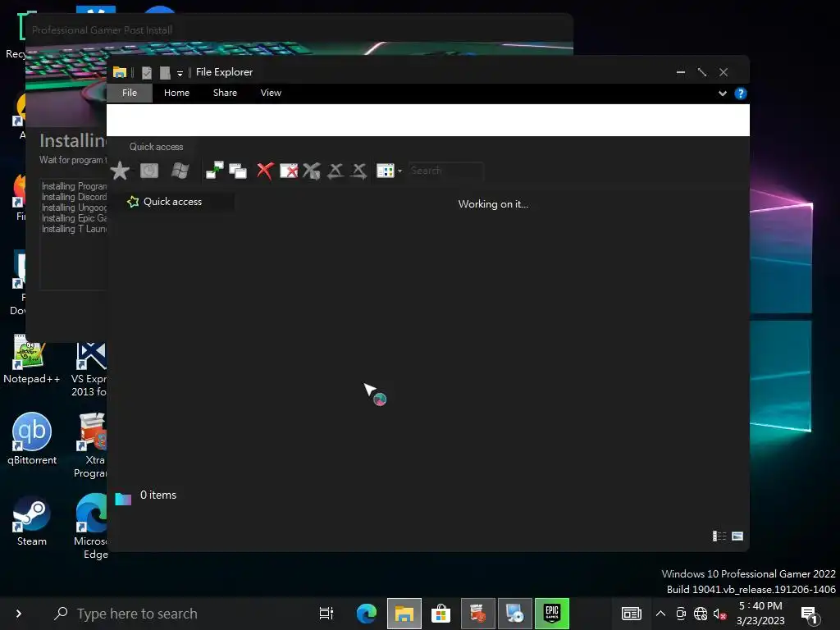Click Installing Epic Games line in installer log
The width and height of the screenshot is (840, 630).
point(75,218)
